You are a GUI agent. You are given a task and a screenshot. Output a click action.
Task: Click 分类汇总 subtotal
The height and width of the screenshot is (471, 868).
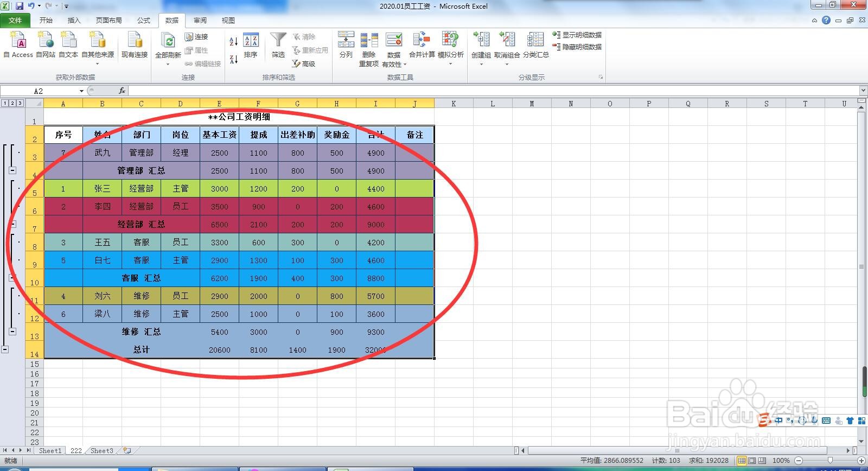pos(536,46)
